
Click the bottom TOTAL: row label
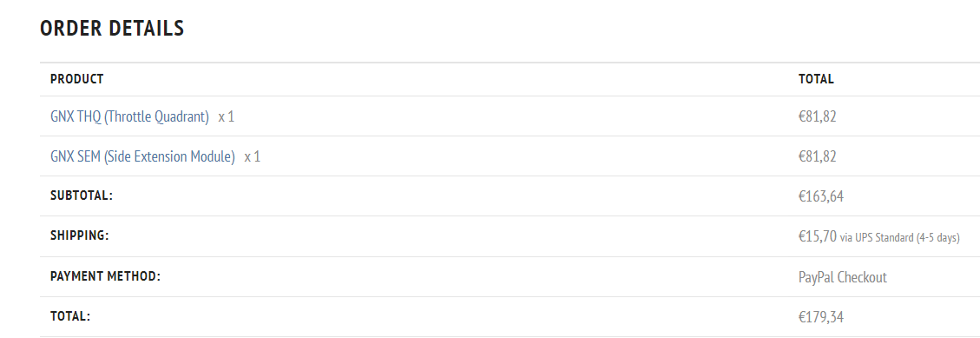70,316
